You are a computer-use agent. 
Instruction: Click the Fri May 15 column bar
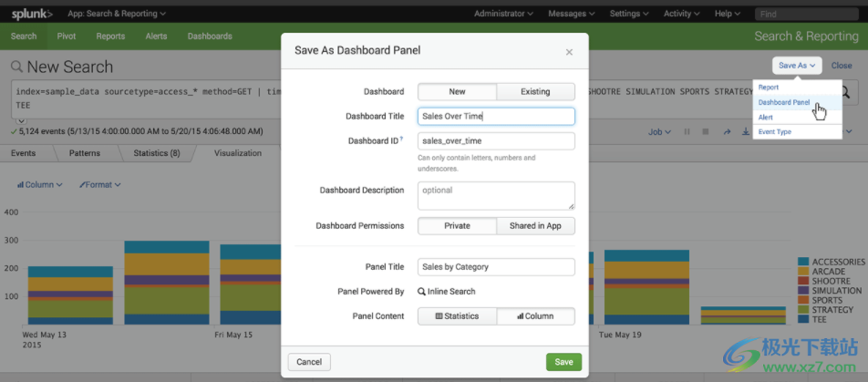[x=250, y=284]
